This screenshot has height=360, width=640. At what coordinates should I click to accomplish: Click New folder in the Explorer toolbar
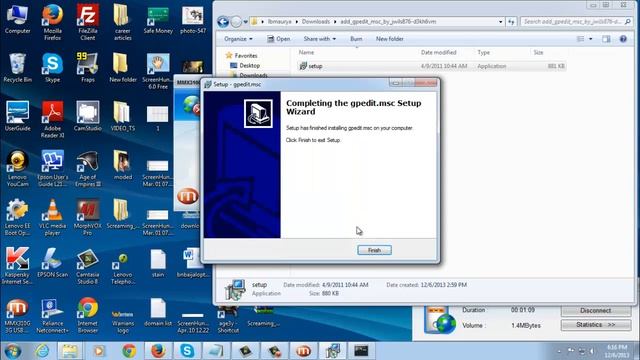(x=389, y=39)
